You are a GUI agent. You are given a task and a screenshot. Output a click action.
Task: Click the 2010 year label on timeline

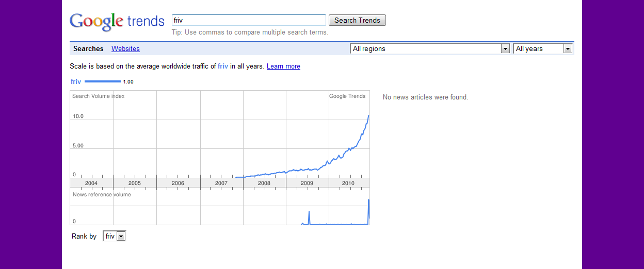[x=348, y=183]
